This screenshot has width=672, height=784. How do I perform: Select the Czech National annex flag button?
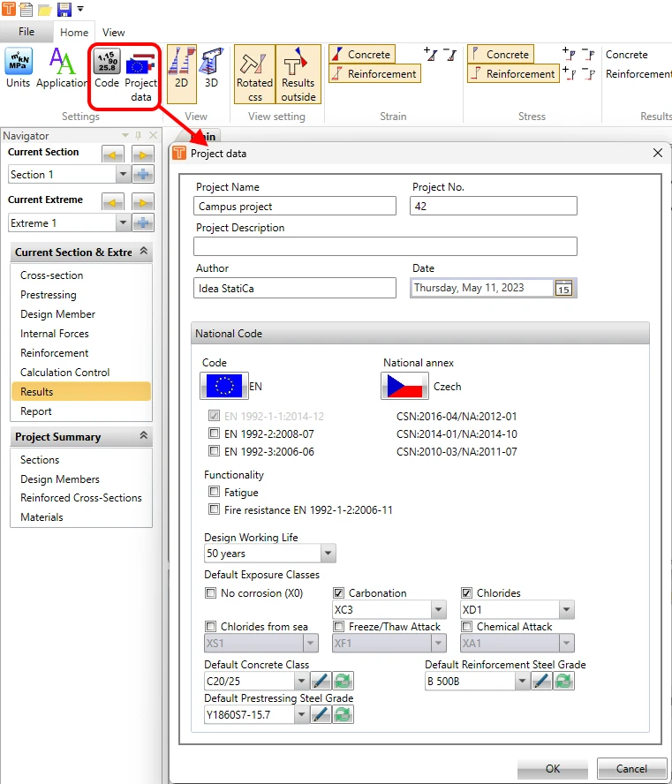(404, 387)
